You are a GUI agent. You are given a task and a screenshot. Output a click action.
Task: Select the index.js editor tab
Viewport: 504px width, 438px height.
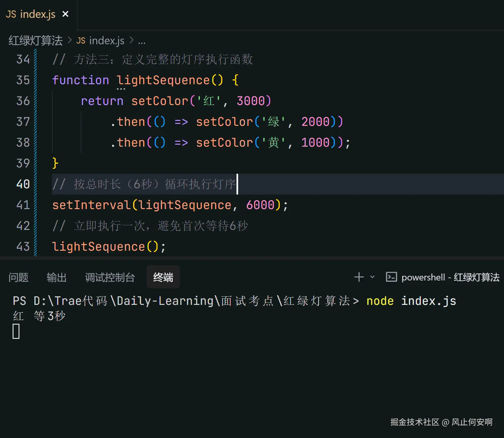(x=38, y=15)
